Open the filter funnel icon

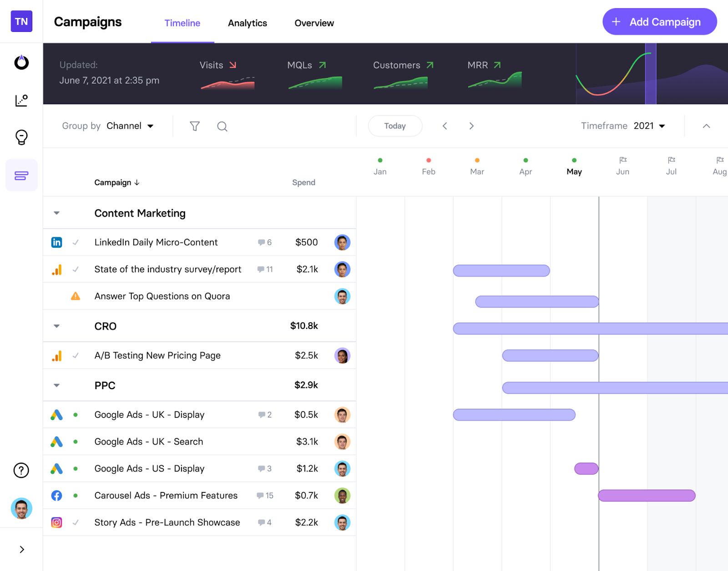pos(195,126)
